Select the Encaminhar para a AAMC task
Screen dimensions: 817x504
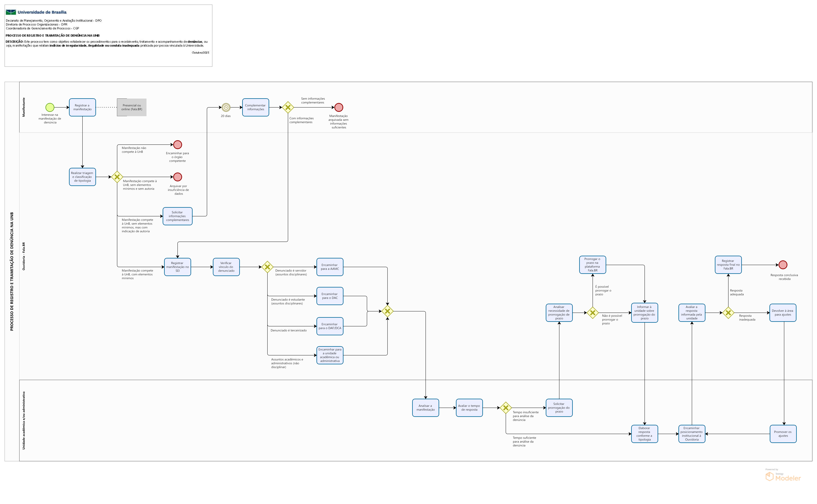330,267
